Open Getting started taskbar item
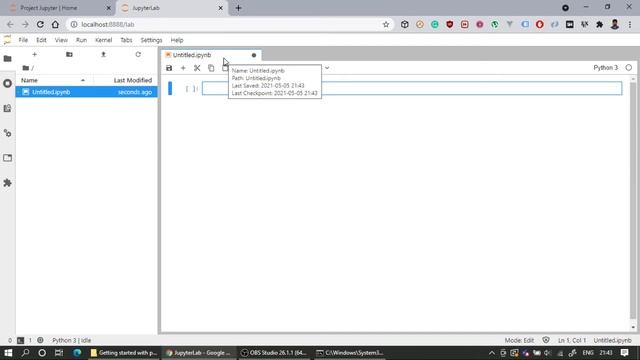 (x=124, y=353)
